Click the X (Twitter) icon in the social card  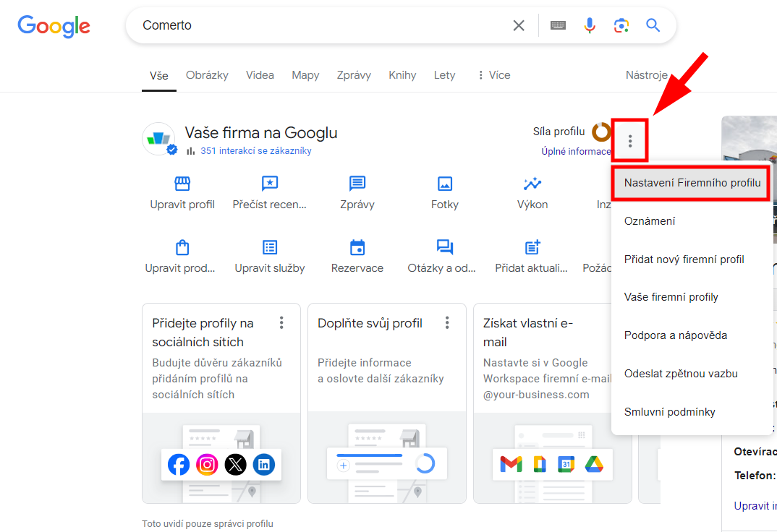point(235,465)
